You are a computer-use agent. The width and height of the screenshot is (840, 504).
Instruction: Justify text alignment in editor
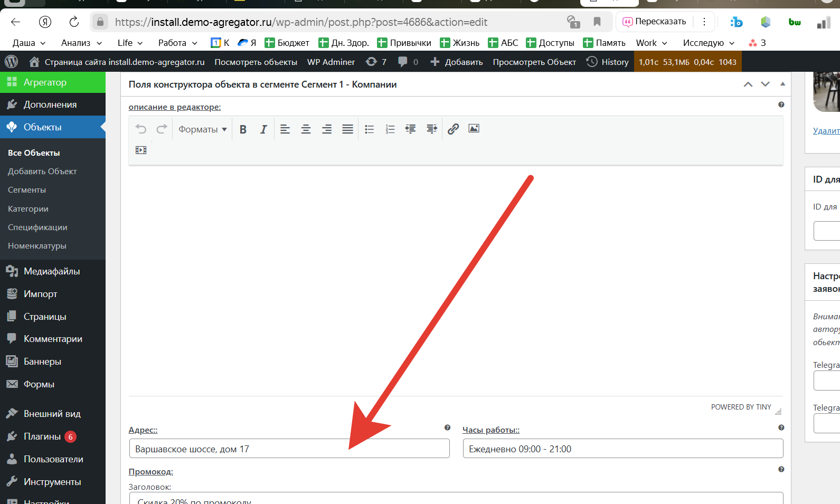347,129
